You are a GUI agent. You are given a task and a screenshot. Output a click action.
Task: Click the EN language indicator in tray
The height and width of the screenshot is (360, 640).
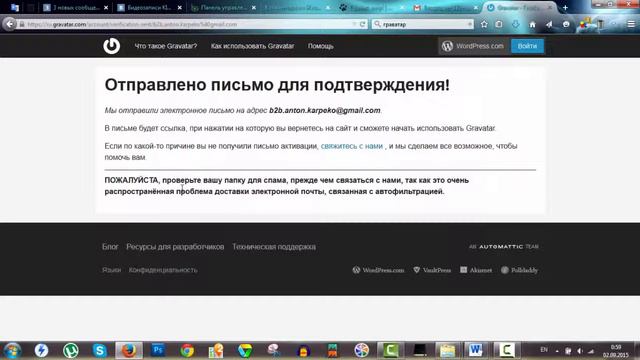click(544, 350)
